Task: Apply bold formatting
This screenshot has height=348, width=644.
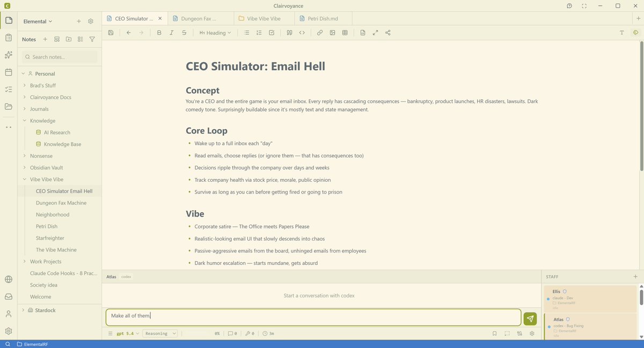Action: (x=159, y=33)
